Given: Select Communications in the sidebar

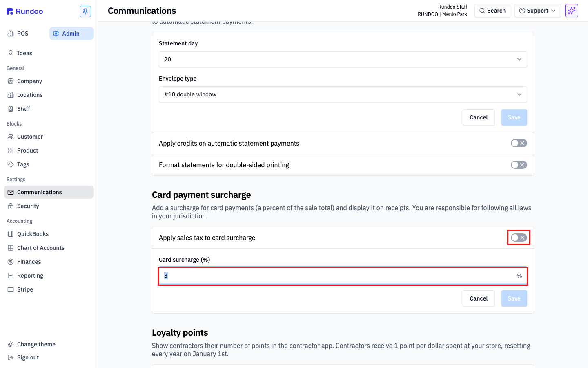Looking at the screenshot, I should (x=49, y=192).
